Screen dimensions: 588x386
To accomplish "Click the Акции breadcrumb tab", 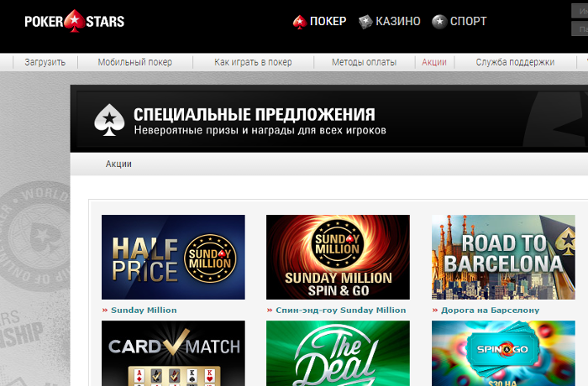I will (118, 164).
